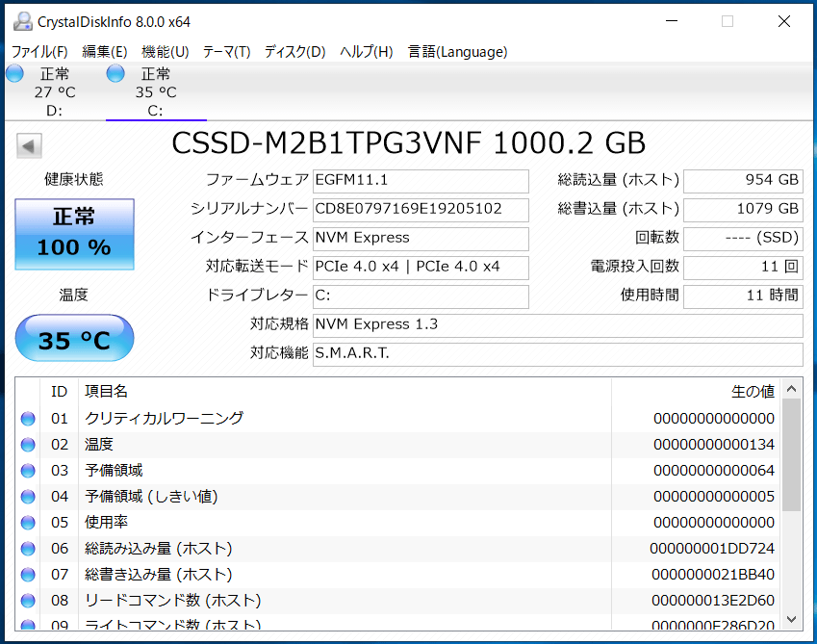Click the blue status orb for drive C:
The width and height of the screenshot is (817, 644).
point(115,73)
